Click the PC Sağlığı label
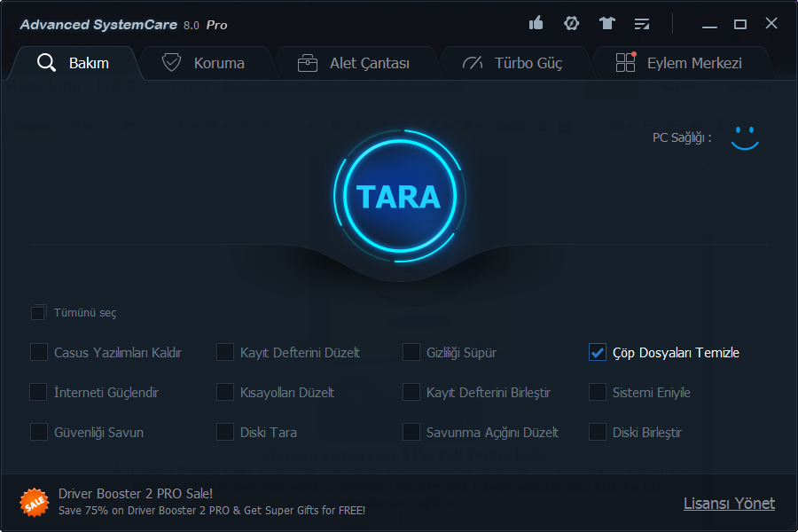 (682, 137)
